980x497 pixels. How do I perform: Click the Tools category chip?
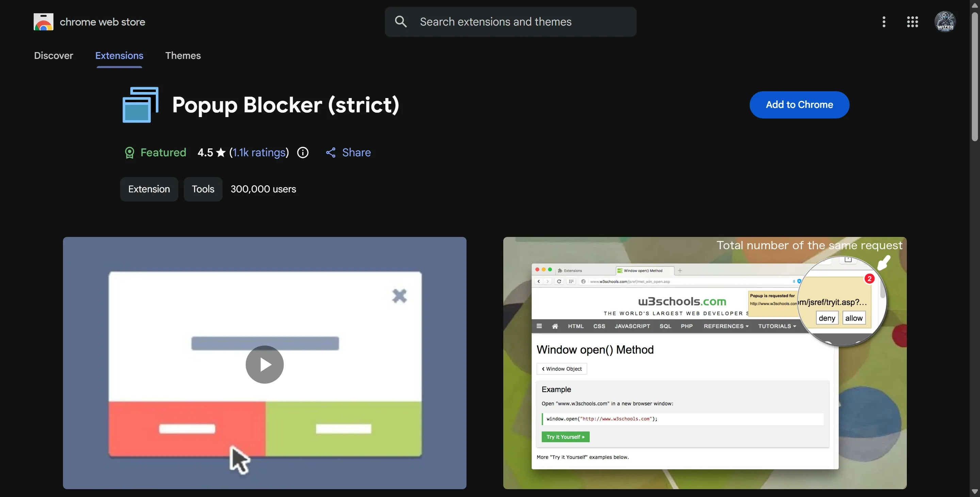click(x=203, y=189)
